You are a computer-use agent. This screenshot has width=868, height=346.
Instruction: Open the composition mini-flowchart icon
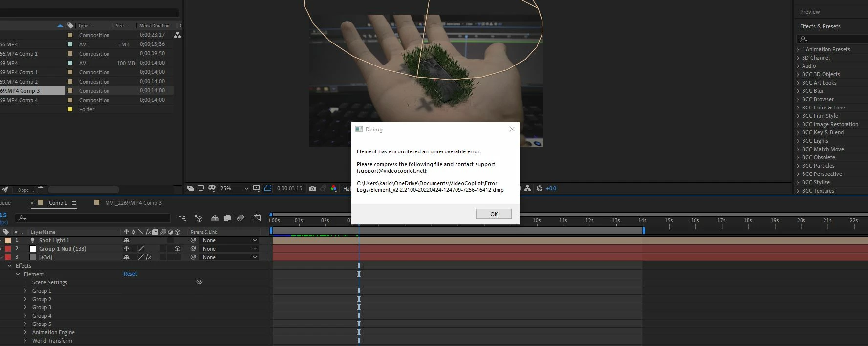click(182, 218)
